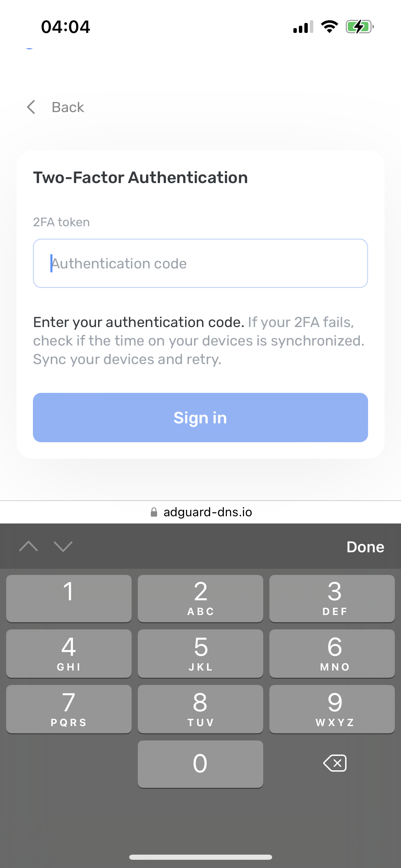The width and height of the screenshot is (401, 868).
Task: Tap the cellular signal bars icon
Action: [303, 27]
